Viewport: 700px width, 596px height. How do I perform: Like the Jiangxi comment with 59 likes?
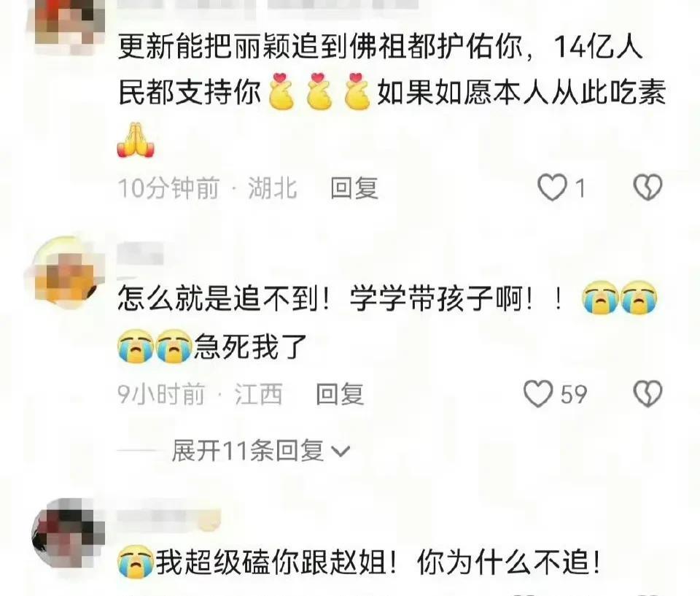click(538, 394)
